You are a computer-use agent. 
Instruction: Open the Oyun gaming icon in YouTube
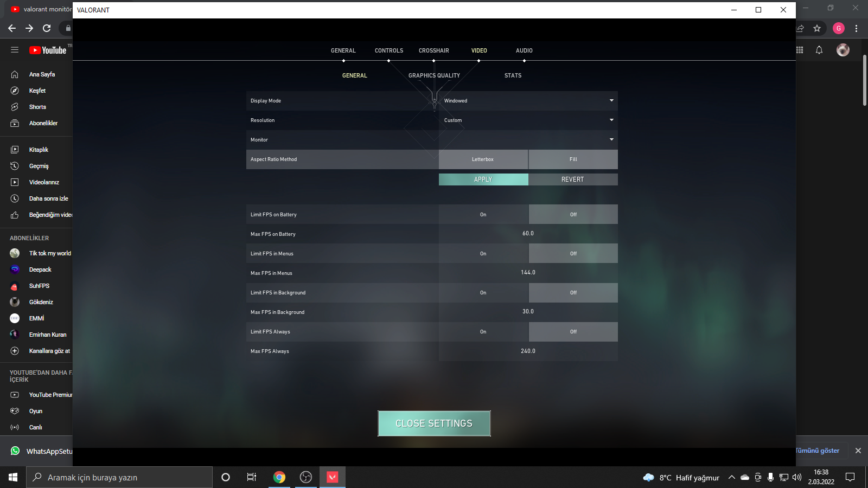point(15,411)
